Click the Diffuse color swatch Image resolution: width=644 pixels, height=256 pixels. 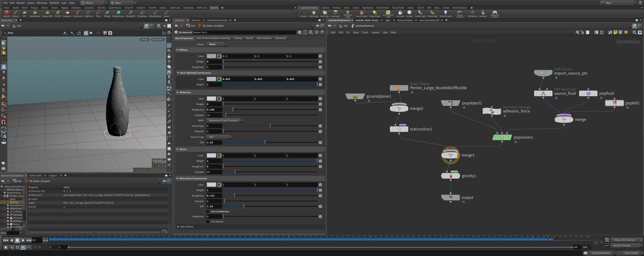(211, 56)
